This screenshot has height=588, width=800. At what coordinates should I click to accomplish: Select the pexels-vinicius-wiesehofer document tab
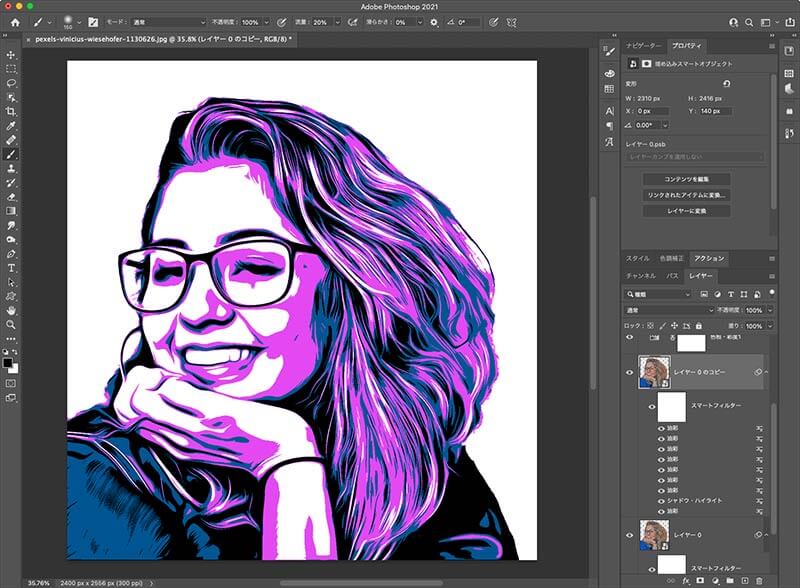coord(163,39)
